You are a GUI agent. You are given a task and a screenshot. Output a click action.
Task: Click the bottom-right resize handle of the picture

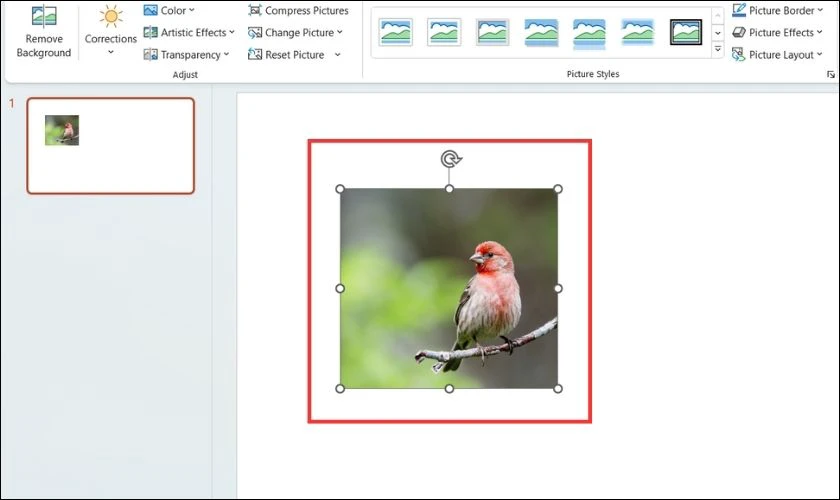558,389
